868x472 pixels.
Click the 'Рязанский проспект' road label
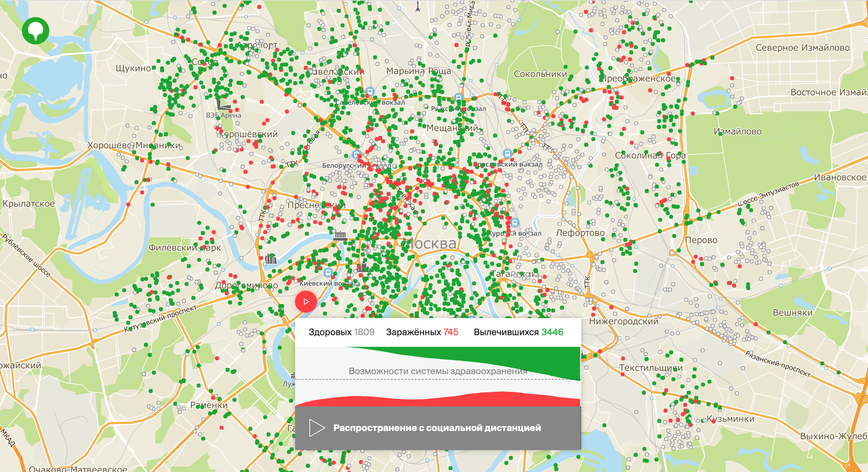pos(778,364)
